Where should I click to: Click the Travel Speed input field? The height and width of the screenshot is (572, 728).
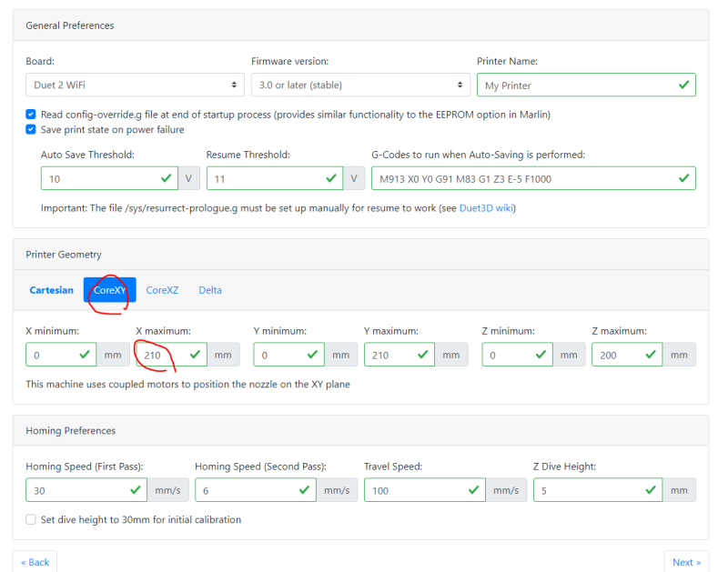pos(425,490)
